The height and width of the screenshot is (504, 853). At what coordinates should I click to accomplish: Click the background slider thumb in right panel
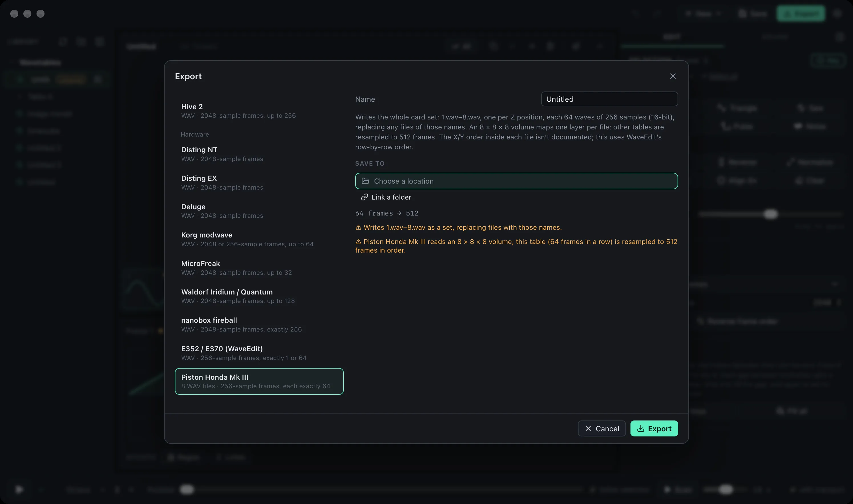point(771,214)
